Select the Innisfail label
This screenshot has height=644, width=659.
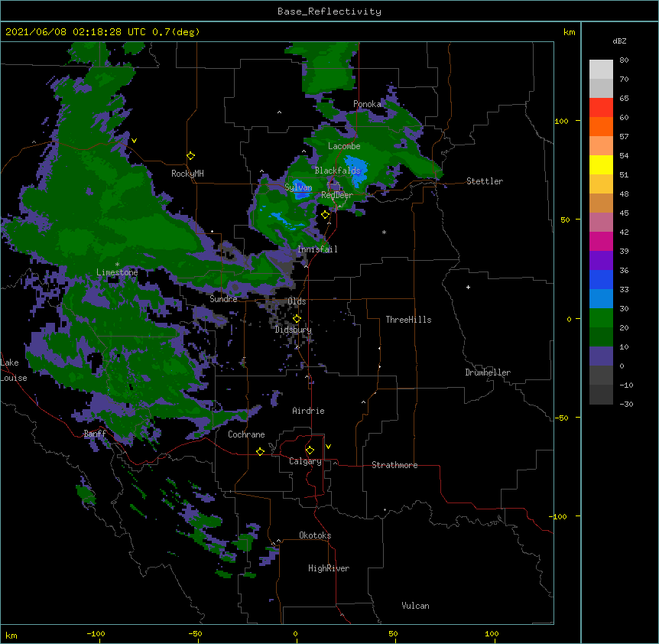[x=318, y=249]
